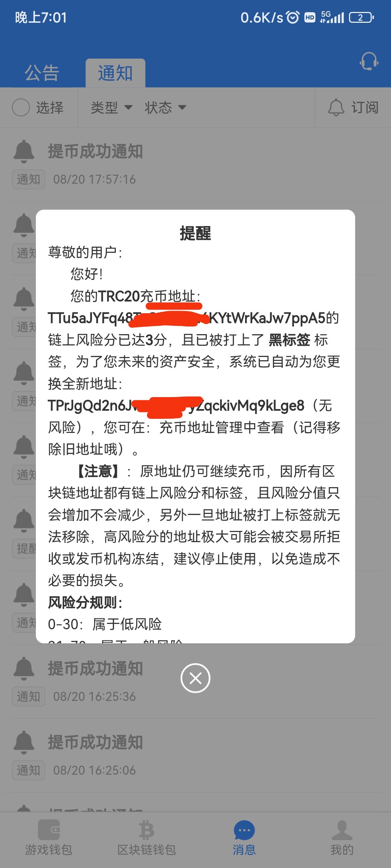Tap the 通知 tag beside 16:25:36
391x868 pixels.
pyautogui.click(x=29, y=696)
